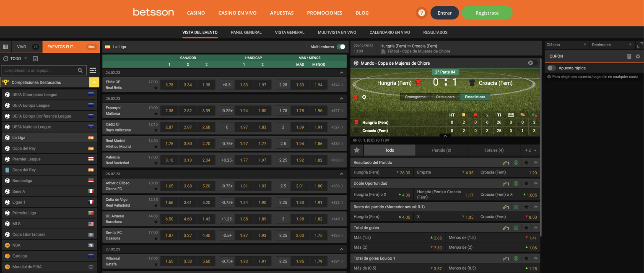Image resolution: width=644 pixels, height=273 pixels.
Task: Toggle the live tracker switch in Copa de Mujeres header
Action: (x=532, y=63)
